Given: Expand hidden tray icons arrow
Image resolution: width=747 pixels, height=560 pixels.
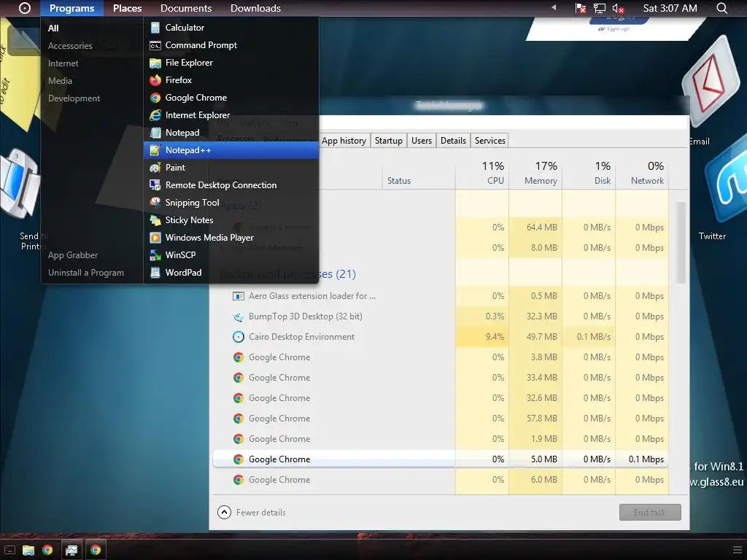Looking at the screenshot, I should tap(554, 7).
